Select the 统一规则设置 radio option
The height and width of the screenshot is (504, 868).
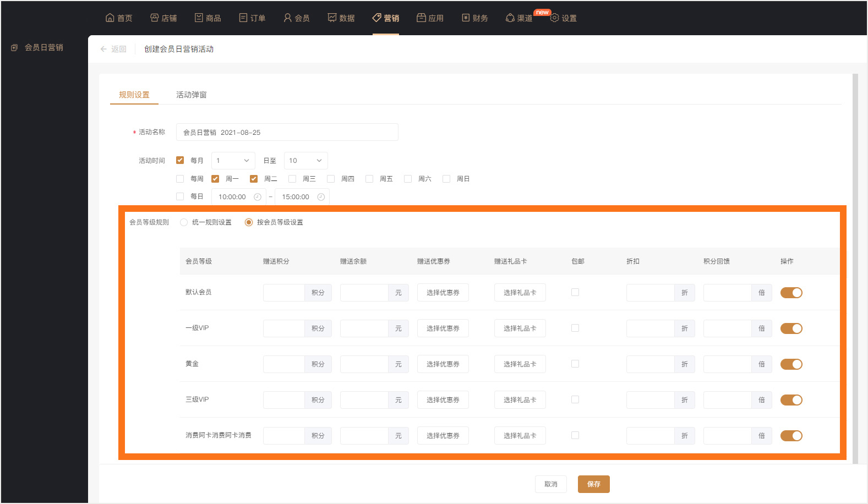(184, 222)
